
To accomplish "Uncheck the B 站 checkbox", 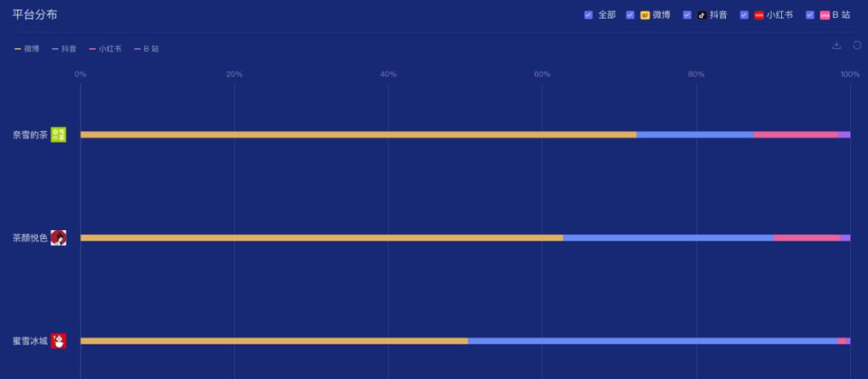I will tap(810, 15).
